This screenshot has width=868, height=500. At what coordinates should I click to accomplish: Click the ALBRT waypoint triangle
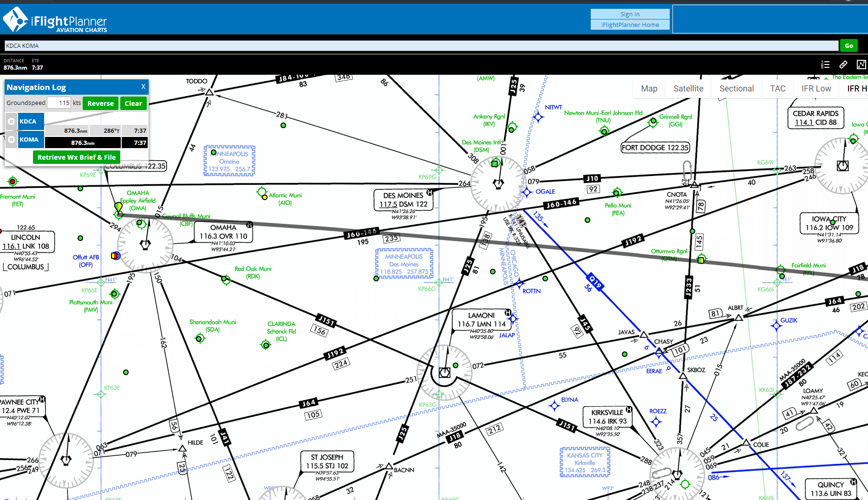pyautogui.click(x=738, y=318)
